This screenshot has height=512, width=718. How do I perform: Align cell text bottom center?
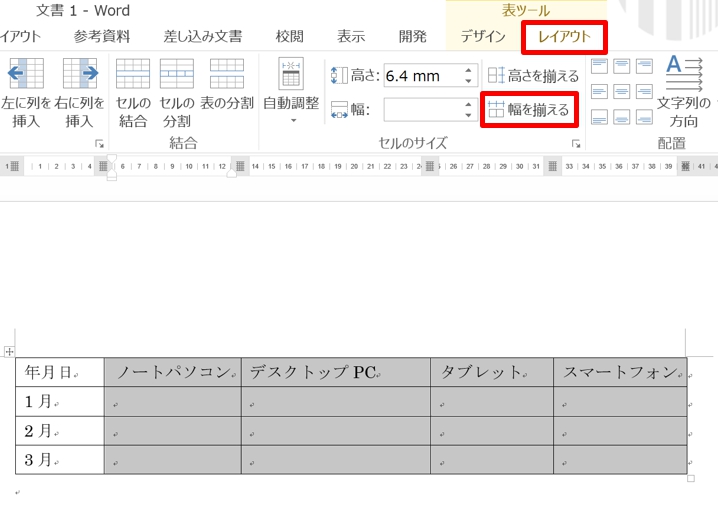coord(621,117)
